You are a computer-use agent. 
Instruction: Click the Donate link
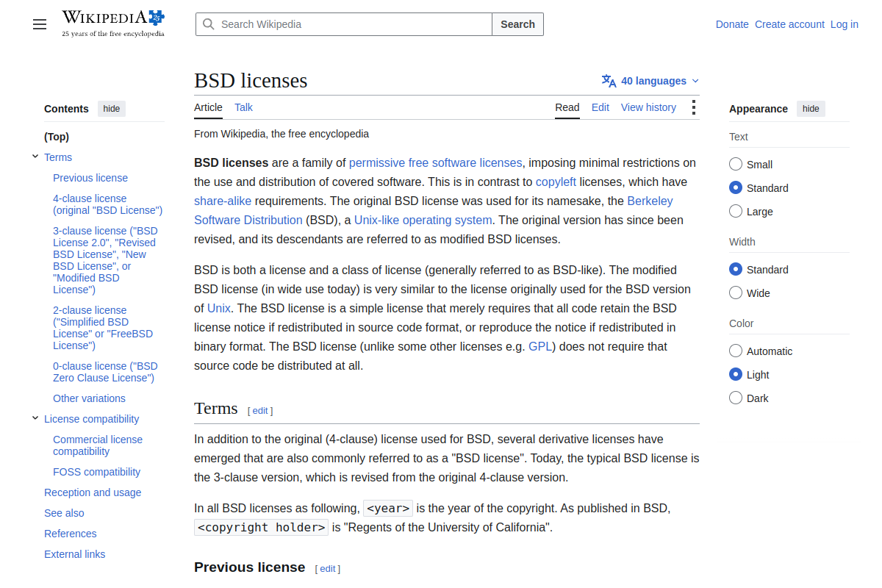click(732, 24)
